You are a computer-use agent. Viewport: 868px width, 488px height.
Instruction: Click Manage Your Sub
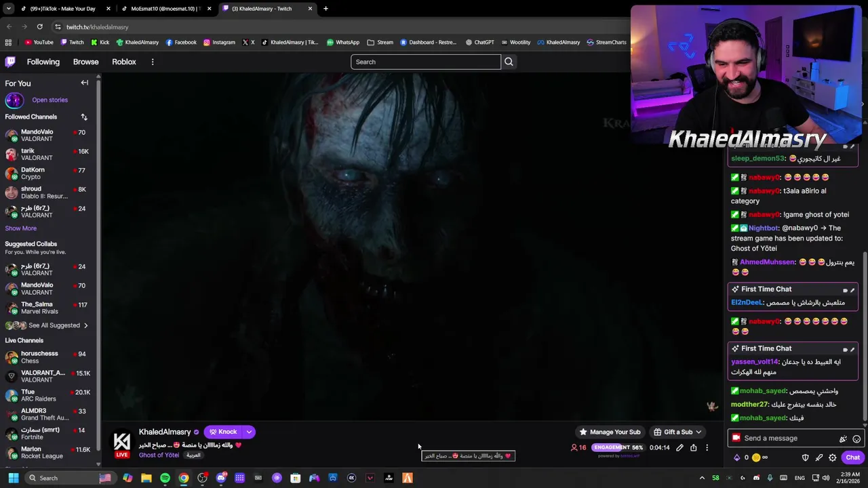click(x=609, y=432)
